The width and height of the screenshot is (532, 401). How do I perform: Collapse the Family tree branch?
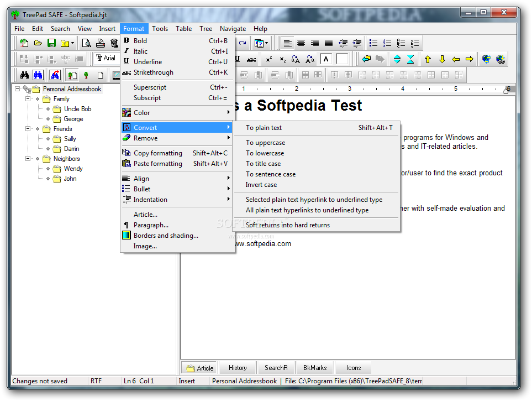coord(28,99)
